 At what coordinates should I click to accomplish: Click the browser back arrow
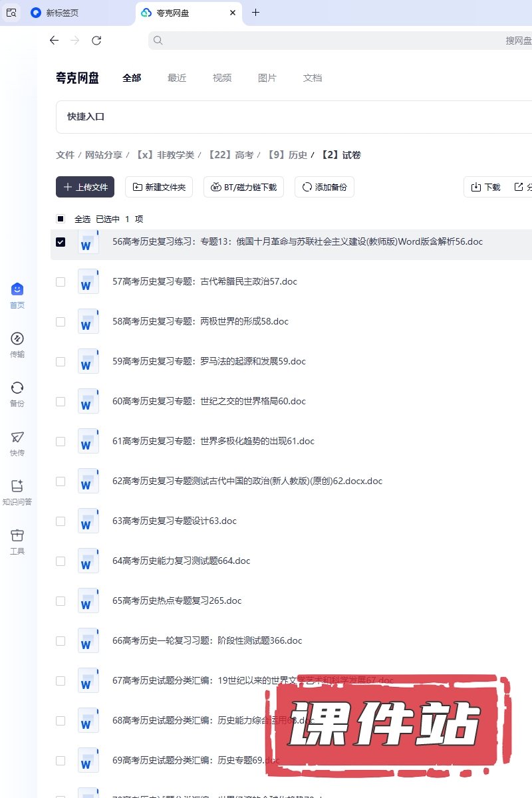click(x=55, y=41)
